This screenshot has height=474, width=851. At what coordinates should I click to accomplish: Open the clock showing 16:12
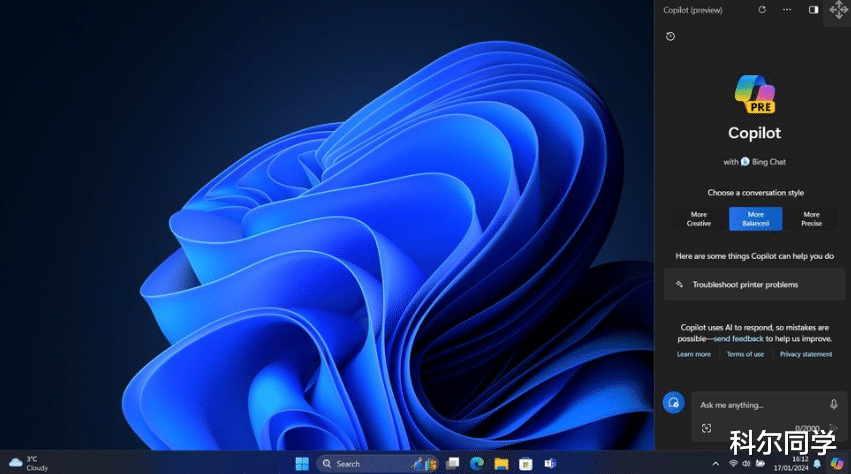(x=791, y=463)
